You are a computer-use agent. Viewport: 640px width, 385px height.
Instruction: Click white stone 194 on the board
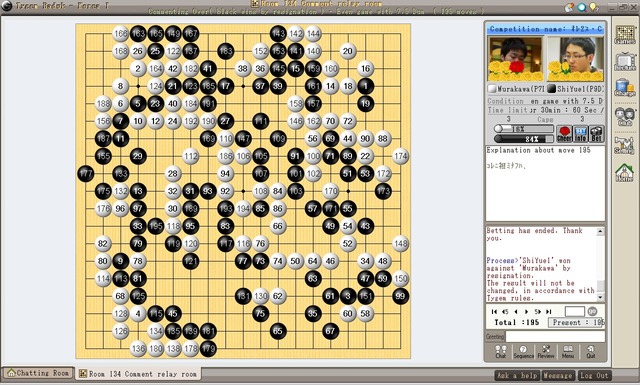tap(243, 209)
